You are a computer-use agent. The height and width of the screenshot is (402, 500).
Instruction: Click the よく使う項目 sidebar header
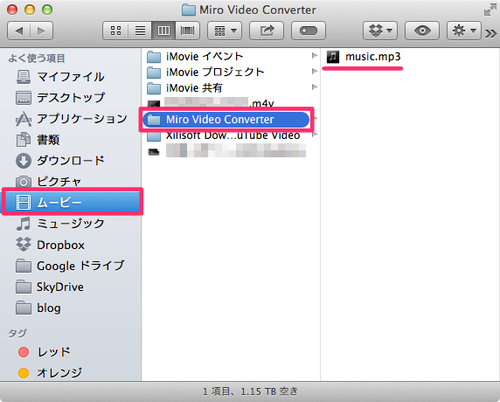(x=37, y=58)
